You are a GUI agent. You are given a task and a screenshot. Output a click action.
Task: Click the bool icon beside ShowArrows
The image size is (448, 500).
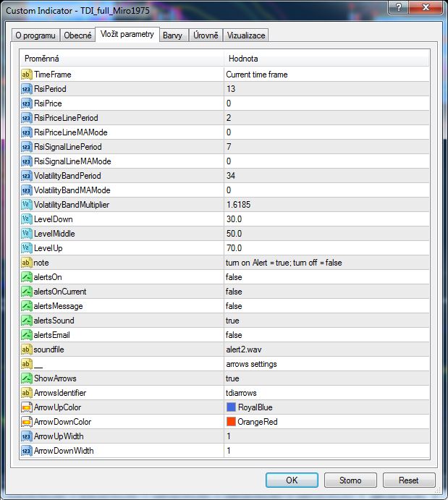[27, 378]
